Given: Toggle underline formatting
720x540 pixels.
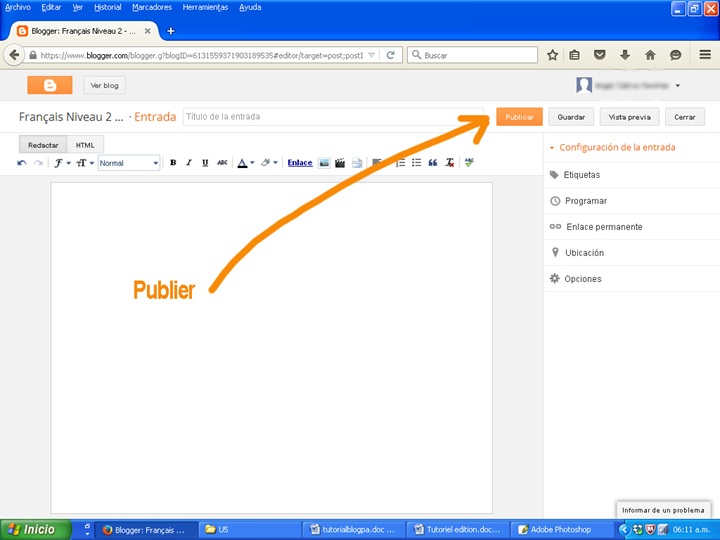Looking at the screenshot, I should click(x=205, y=163).
